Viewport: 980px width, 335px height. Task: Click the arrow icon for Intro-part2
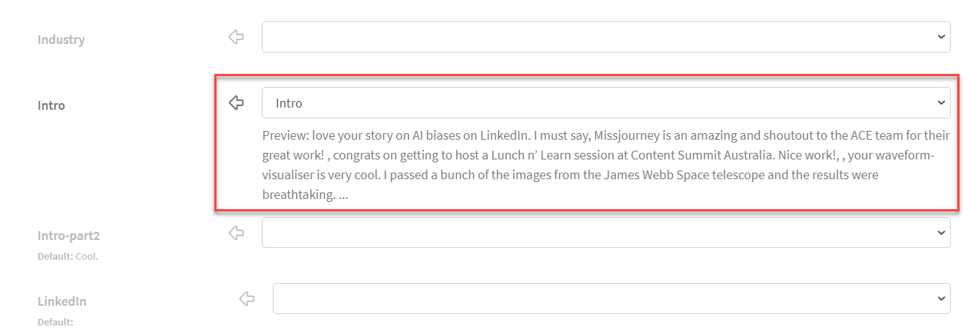(x=235, y=233)
